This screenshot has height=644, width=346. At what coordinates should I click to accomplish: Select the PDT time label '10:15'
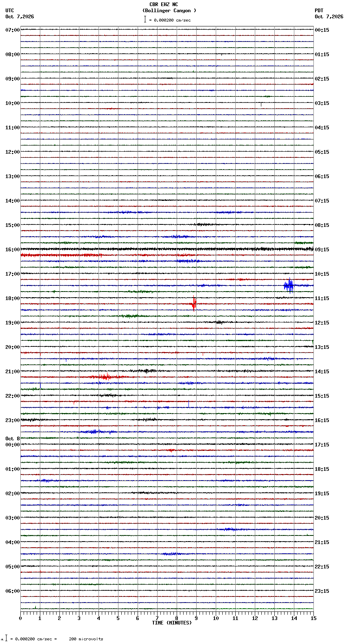[322, 274]
